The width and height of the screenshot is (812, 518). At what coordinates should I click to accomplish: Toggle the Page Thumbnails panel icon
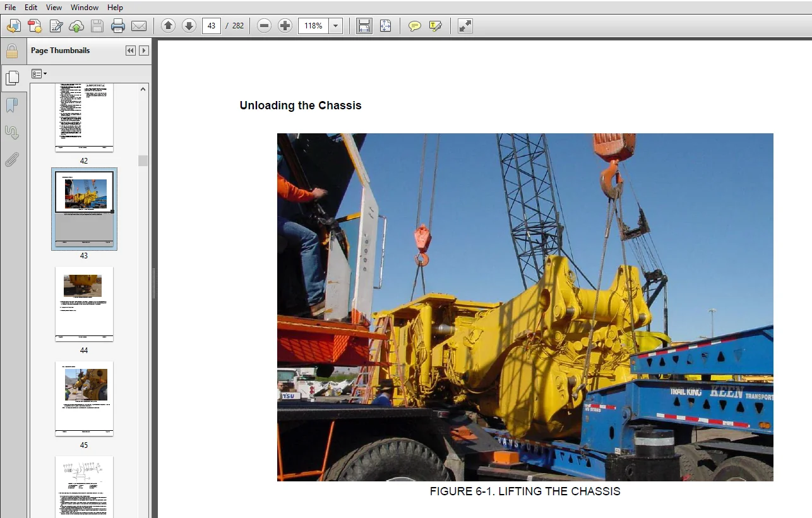12,78
